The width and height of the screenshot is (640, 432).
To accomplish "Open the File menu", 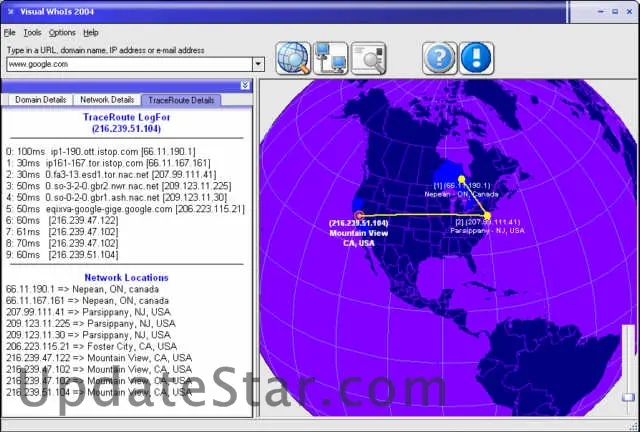I will [x=9, y=33].
